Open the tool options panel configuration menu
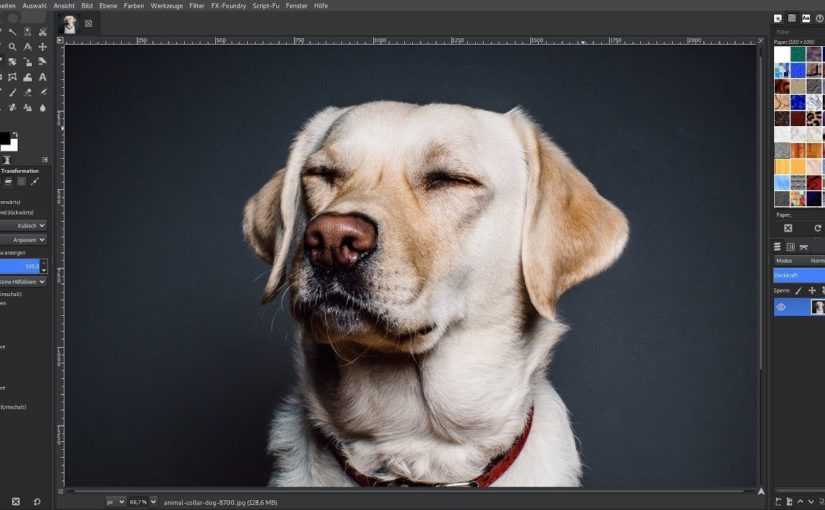This screenshot has height=510, width=825. 45,159
